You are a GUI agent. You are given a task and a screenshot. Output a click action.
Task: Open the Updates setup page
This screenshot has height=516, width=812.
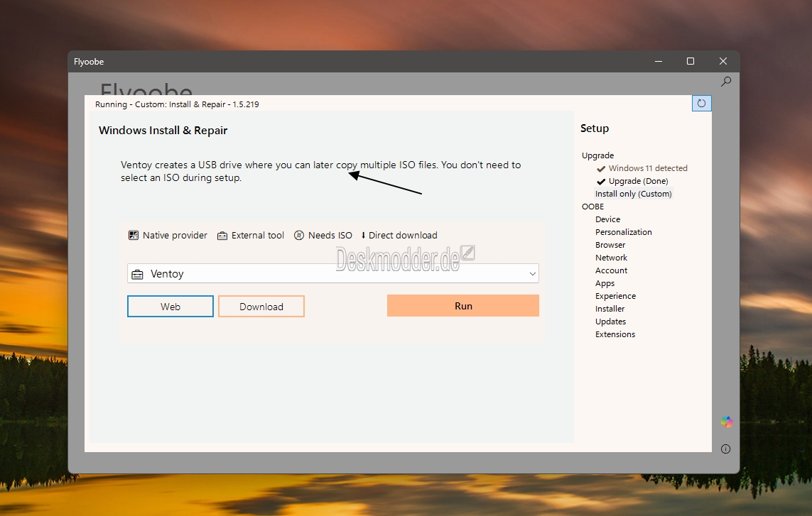point(610,322)
